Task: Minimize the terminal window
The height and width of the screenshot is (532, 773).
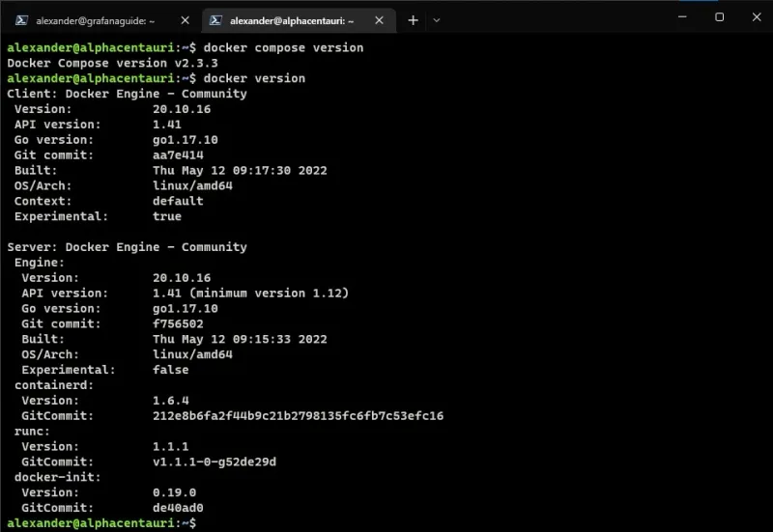Action: point(682,16)
